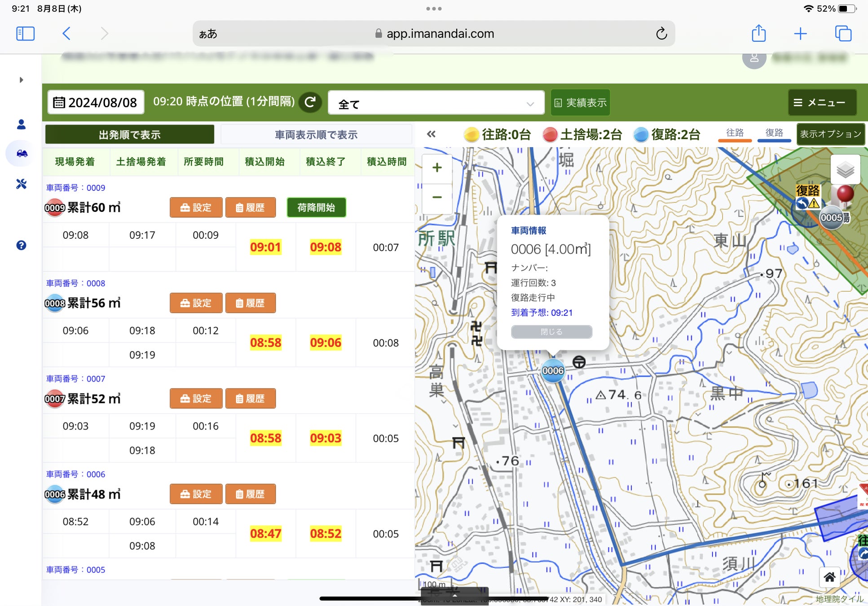Viewport: 868px width, 606px height.
Task: Open the user person icon in sidebar
Action: [x=21, y=124]
